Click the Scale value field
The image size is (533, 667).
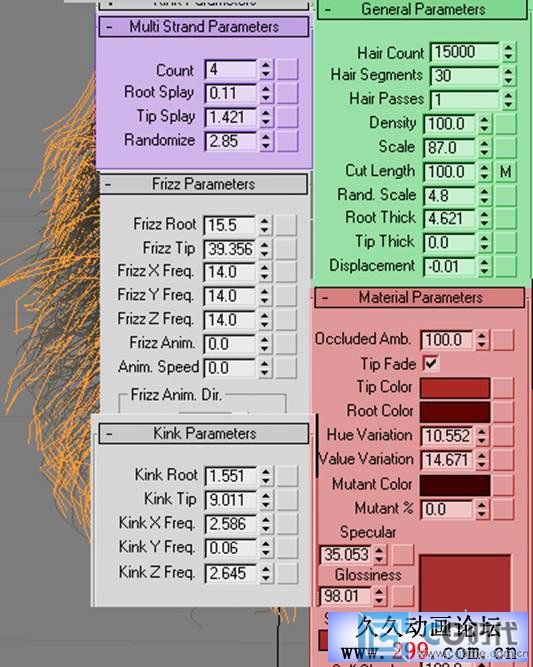[449, 148]
